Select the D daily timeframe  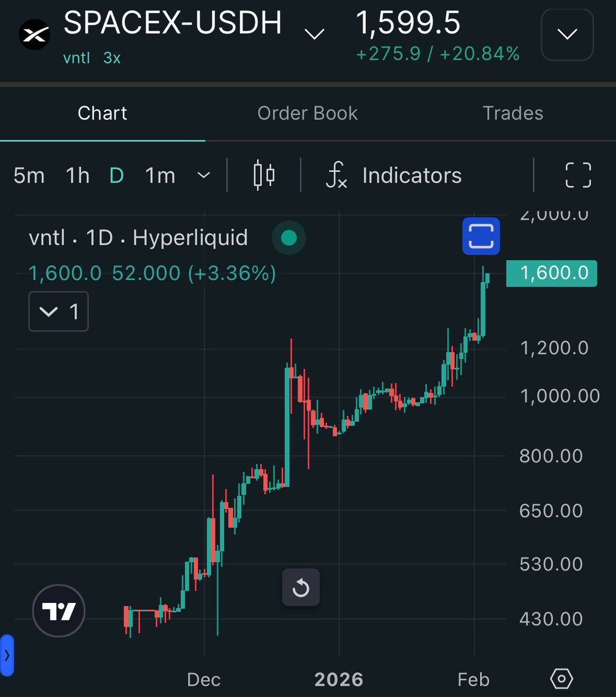tap(116, 175)
